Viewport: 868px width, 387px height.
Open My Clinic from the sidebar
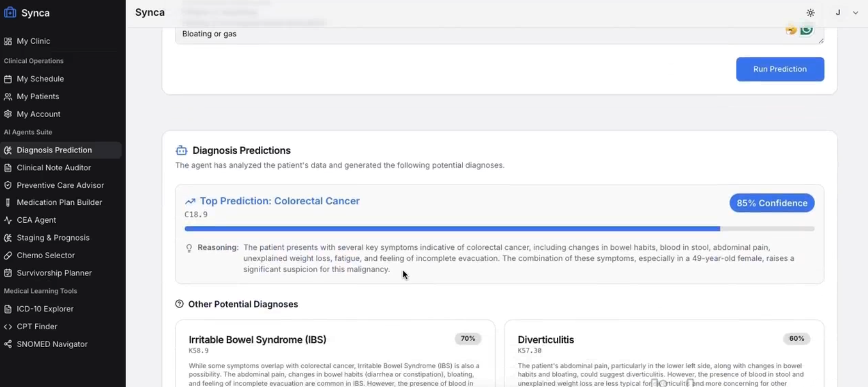(33, 41)
